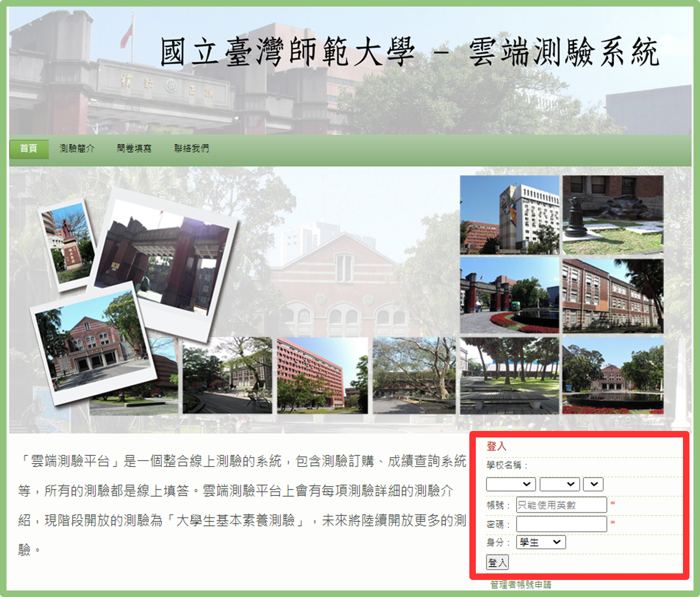700x597 pixels.
Task: Click the 帳號 account input field
Action: coord(561,505)
